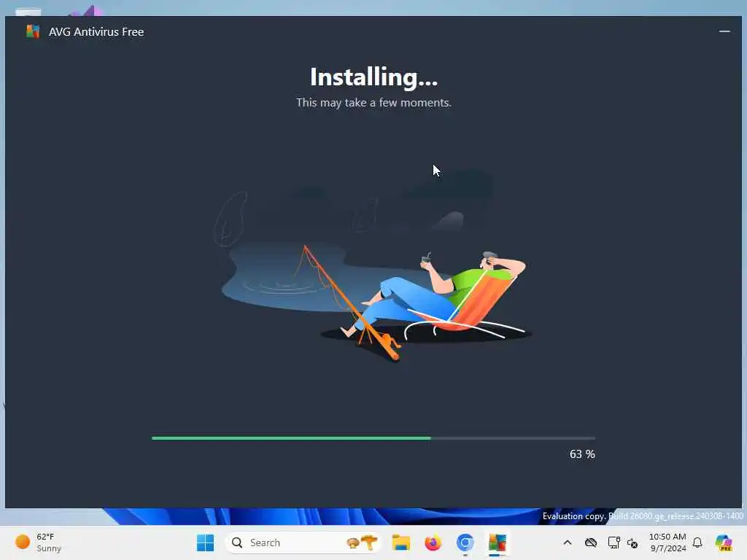Open the notifications bell icon
Viewport: 747px width, 560px height.
(697, 542)
